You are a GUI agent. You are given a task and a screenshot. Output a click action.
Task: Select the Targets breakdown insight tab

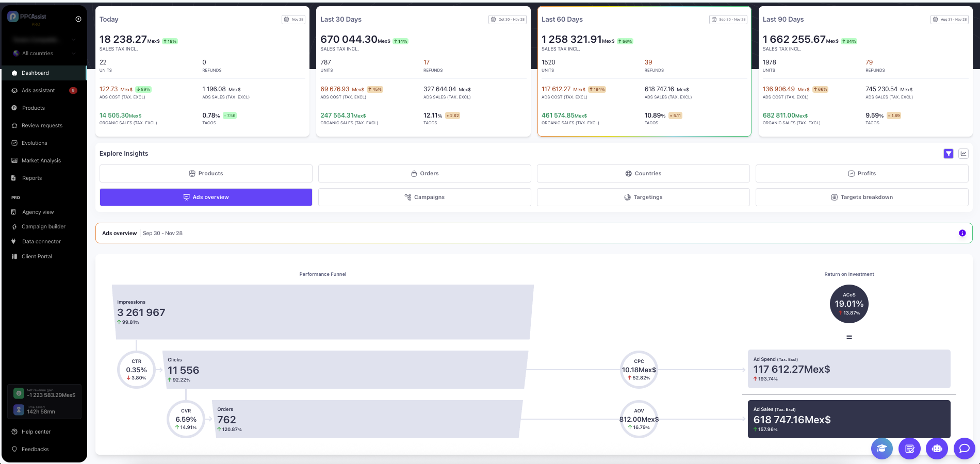[862, 197]
